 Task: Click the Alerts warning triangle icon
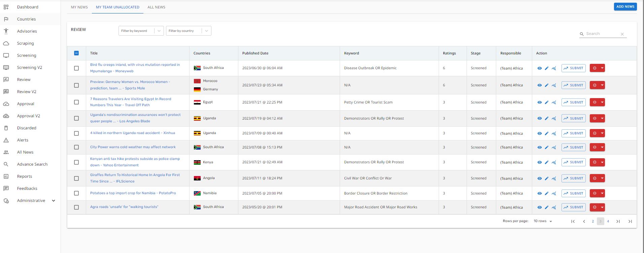(x=6, y=140)
